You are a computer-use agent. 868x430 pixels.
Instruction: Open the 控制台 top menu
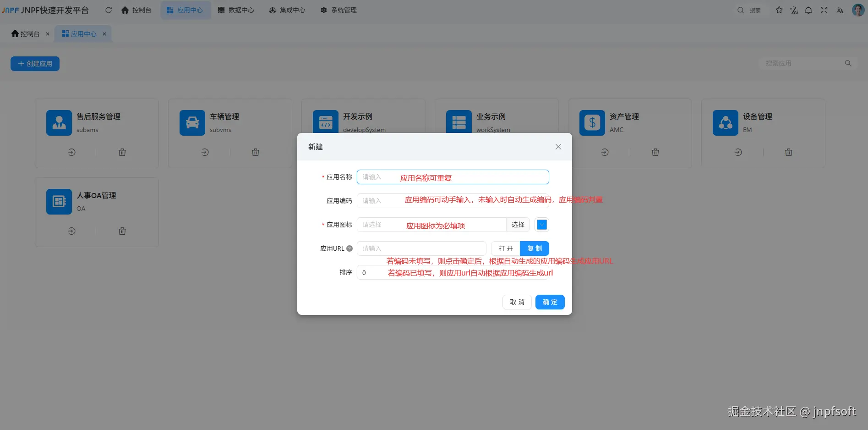(x=136, y=10)
